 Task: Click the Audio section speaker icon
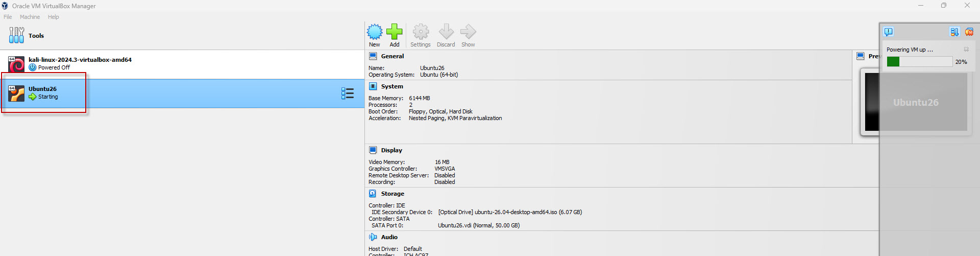tap(373, 237)
